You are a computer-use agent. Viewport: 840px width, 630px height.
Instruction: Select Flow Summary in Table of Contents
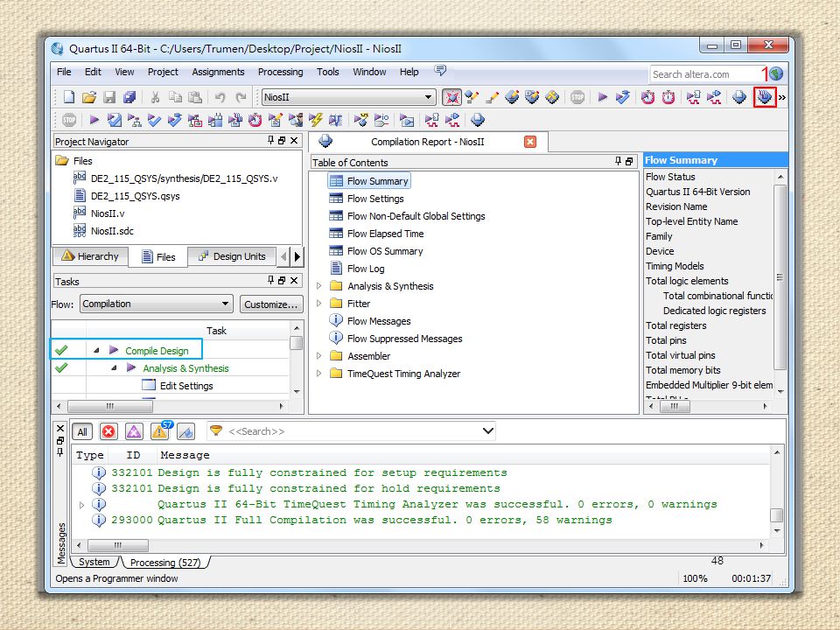click(x=369, y=181)
